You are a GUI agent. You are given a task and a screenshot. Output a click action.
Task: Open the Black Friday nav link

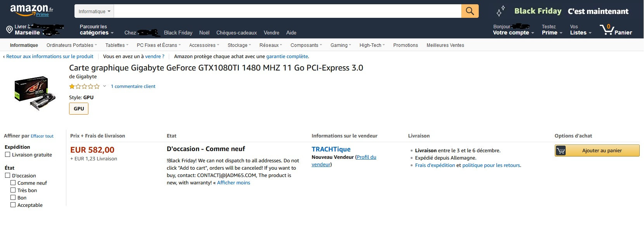(x=178, y=33)
